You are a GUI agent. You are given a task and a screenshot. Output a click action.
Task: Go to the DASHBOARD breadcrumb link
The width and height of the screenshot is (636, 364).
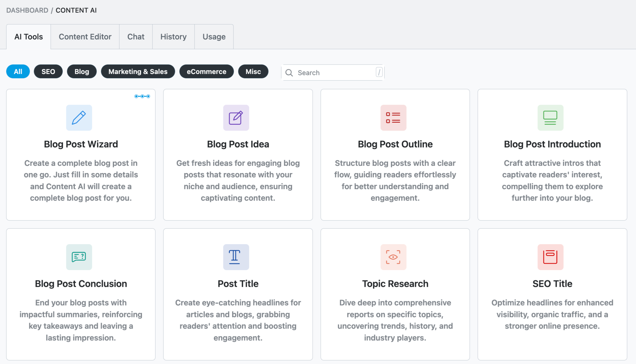pyautogui.click(x=27, y=10)
